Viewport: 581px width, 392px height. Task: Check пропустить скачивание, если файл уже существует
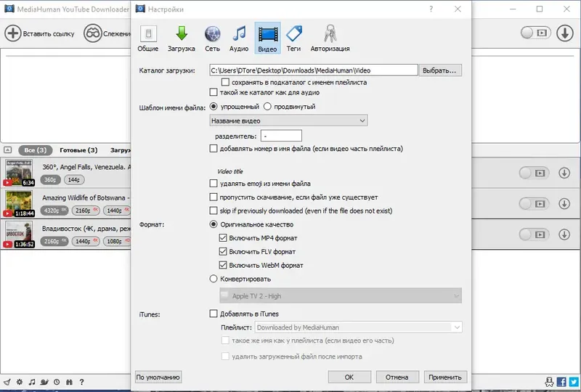tap(214, 197)
